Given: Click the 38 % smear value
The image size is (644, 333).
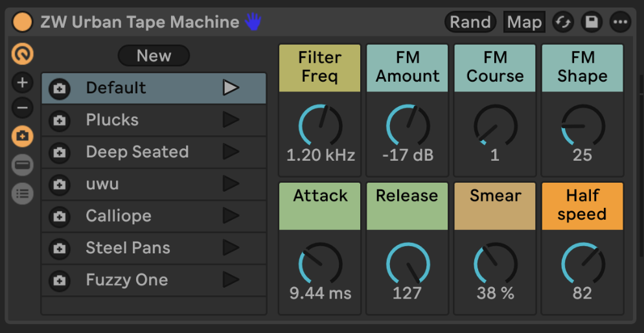Looking at the screenshot, I should pyautogui.click(x=496, y=293).
